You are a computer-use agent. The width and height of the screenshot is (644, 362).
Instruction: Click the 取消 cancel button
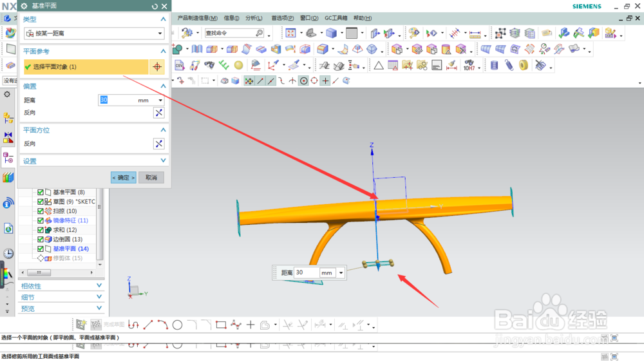(151, 178)
